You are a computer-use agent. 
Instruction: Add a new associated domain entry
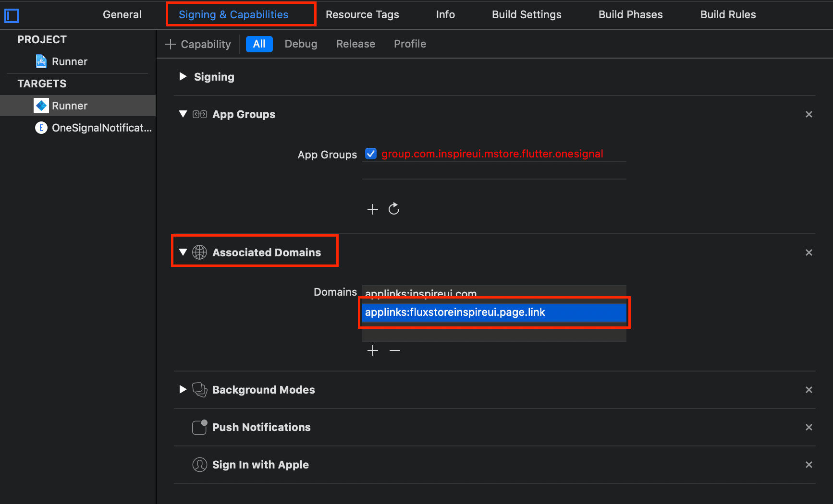[373, 350]
